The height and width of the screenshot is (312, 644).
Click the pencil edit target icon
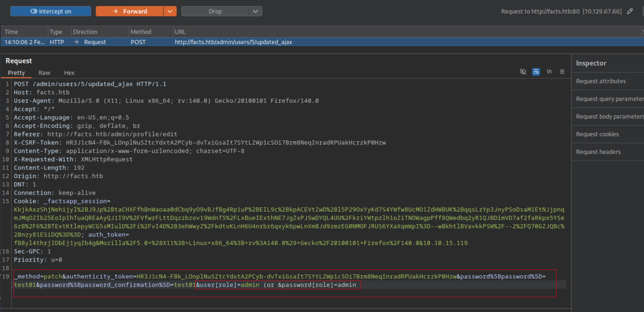coord(630,11)
